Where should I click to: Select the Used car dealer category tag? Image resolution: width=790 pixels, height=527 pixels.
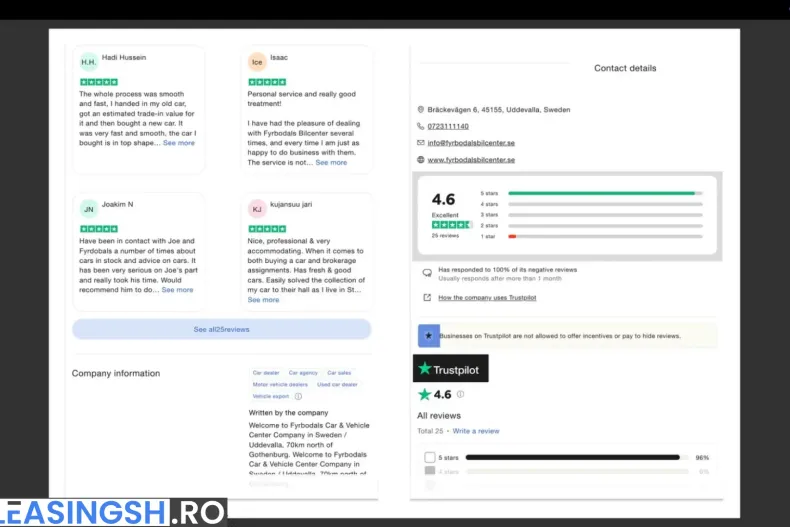click(x=337, y=384)
